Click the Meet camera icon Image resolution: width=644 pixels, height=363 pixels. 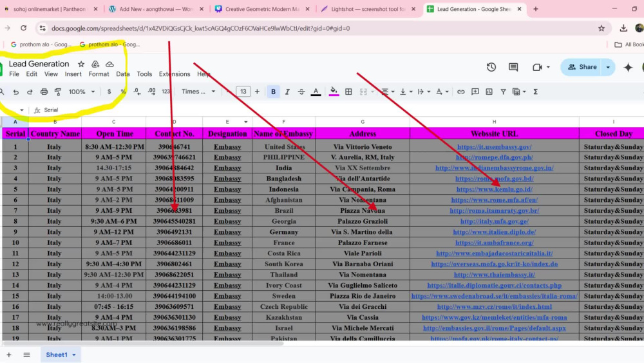pos(537,67)
